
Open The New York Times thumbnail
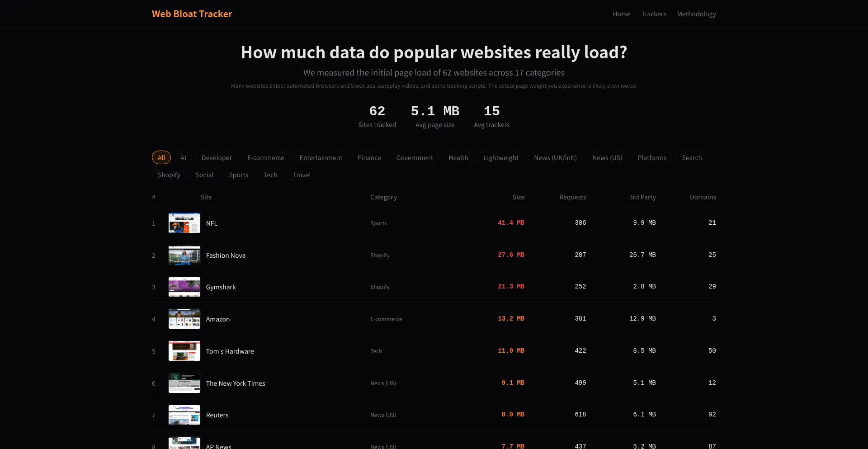pyautogui.click(x=184, y=383)
